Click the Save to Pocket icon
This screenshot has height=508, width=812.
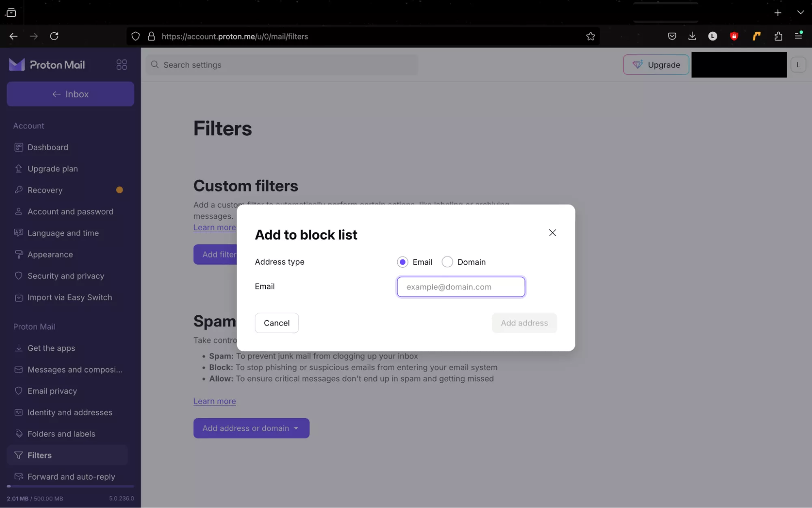[672, 36]
